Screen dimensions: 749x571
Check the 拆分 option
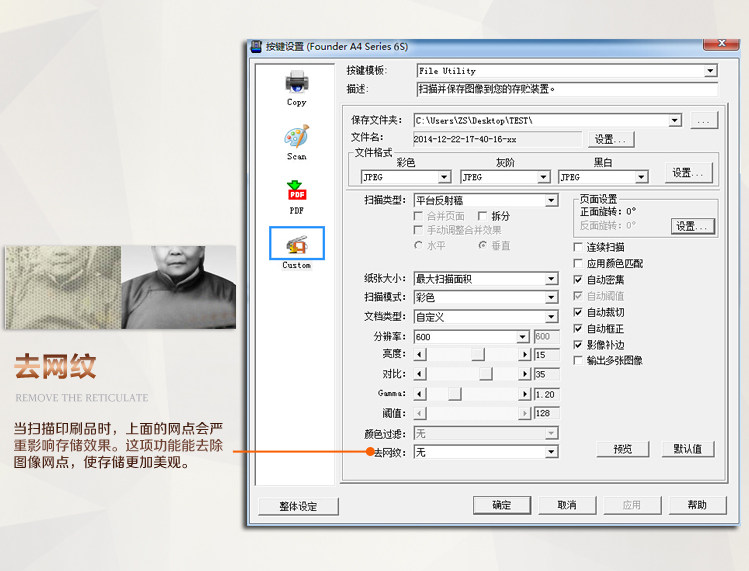coord(482,216)
